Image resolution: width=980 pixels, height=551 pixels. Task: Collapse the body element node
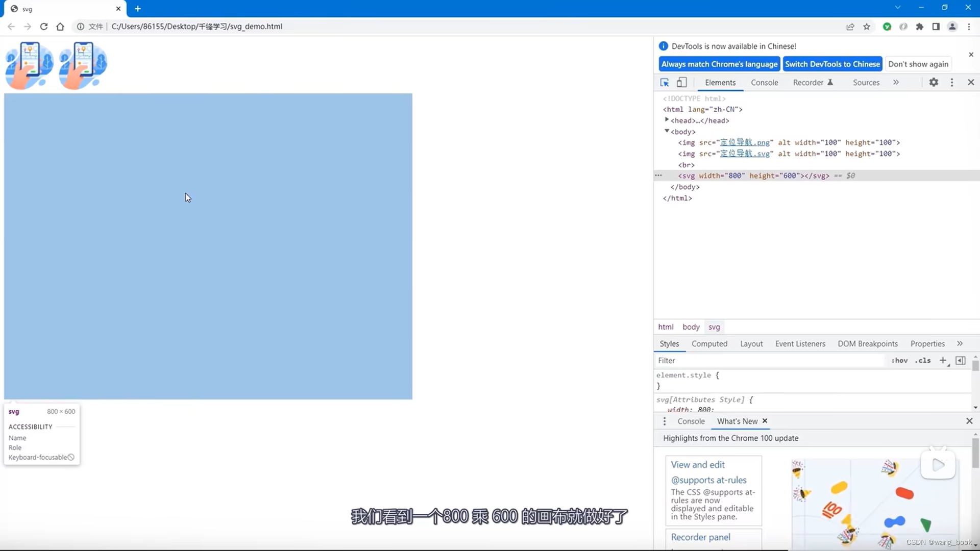click(x=667, y=131)
